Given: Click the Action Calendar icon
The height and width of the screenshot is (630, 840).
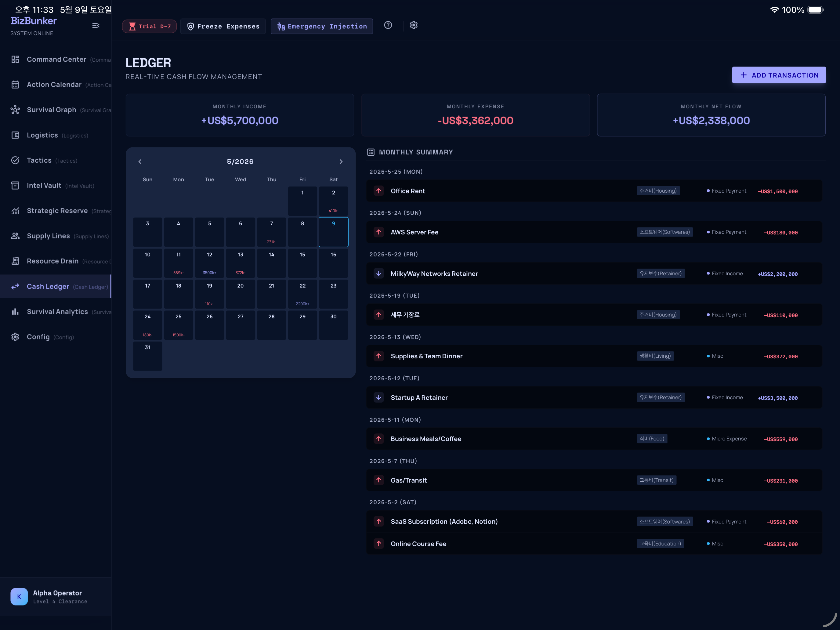Looking at the screenshot, I should (15, 84).
